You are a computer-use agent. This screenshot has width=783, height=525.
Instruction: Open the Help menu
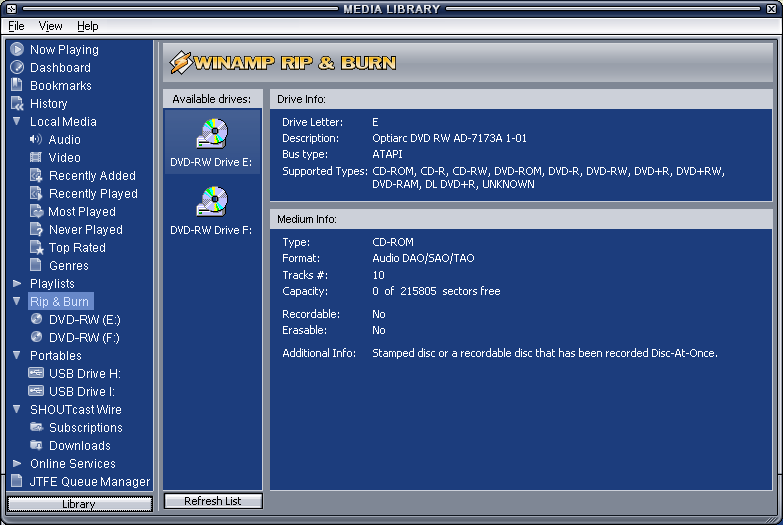point(87,26)
